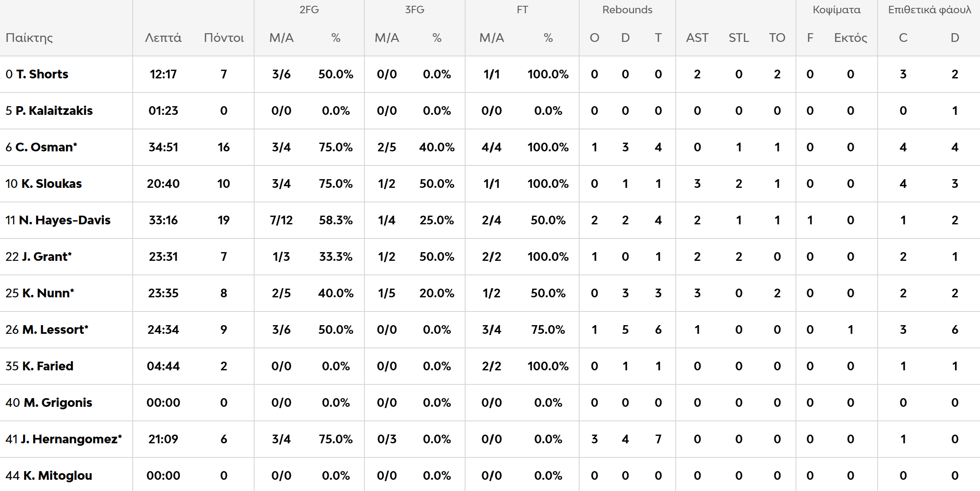This screenshot has height=491, width=980.
Task: Open K. Sloukas player page
Action: 51,184
